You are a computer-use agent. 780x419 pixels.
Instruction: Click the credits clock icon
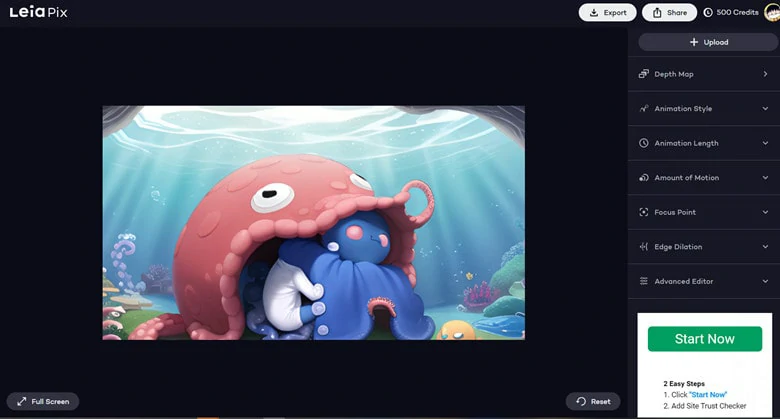pos(708,12)
